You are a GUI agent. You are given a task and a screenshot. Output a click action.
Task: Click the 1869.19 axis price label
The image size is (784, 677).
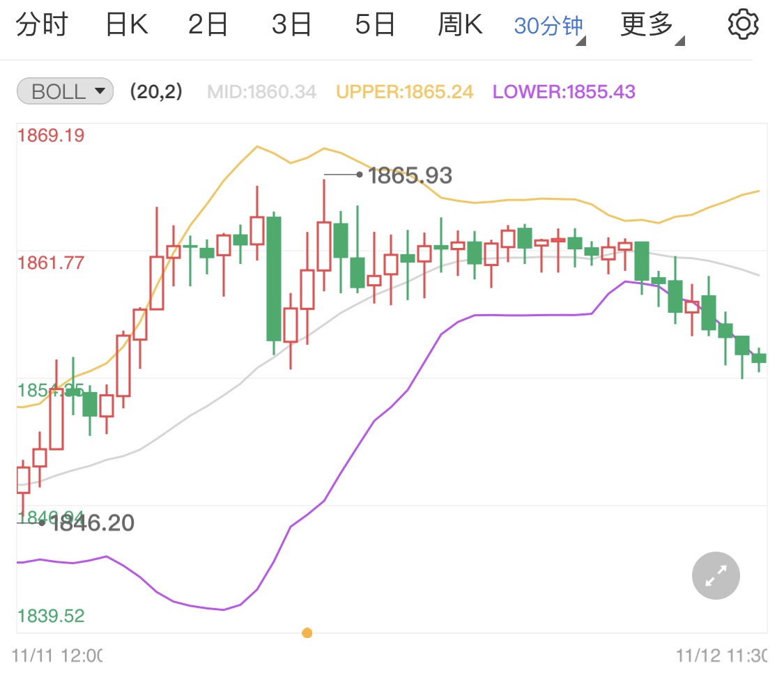(x=51, y=135)
